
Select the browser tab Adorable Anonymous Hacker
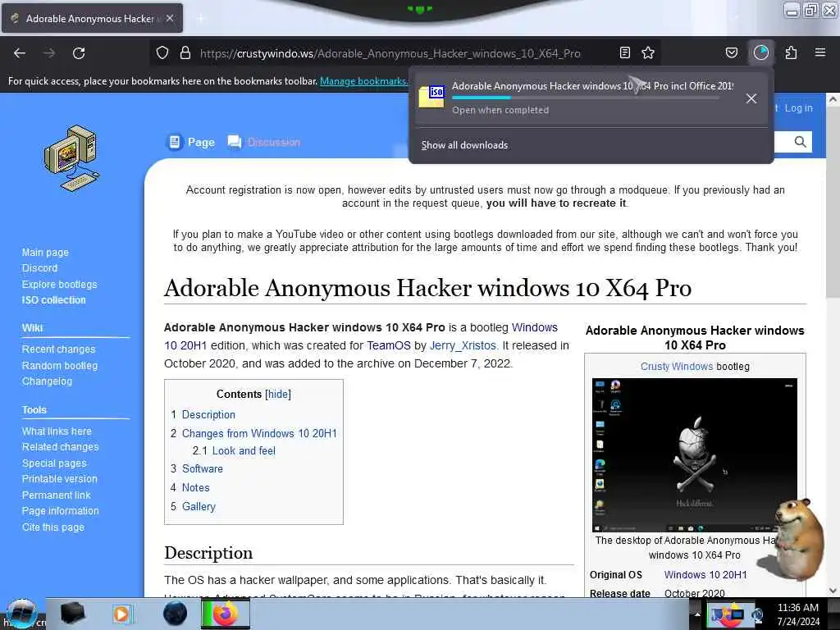(92, 18)
